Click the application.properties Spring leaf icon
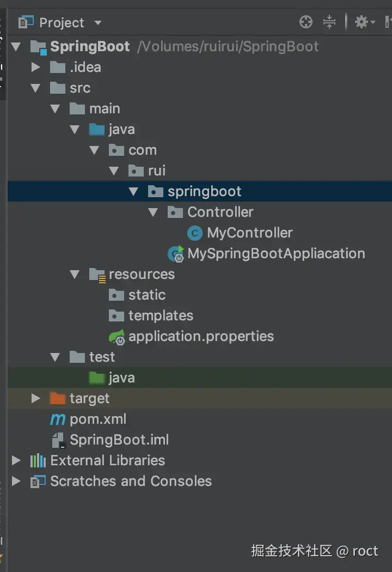Screen dimensions: 392x572 click(117, 337)
